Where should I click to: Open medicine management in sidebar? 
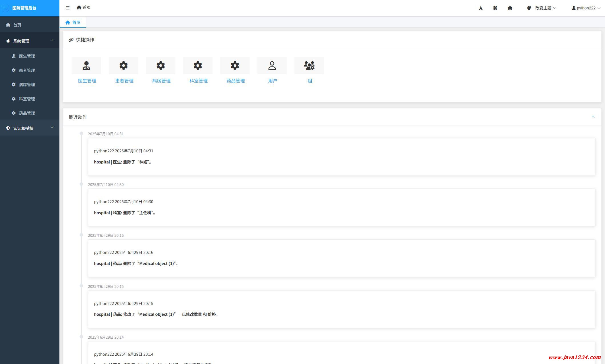pos(27,113)
